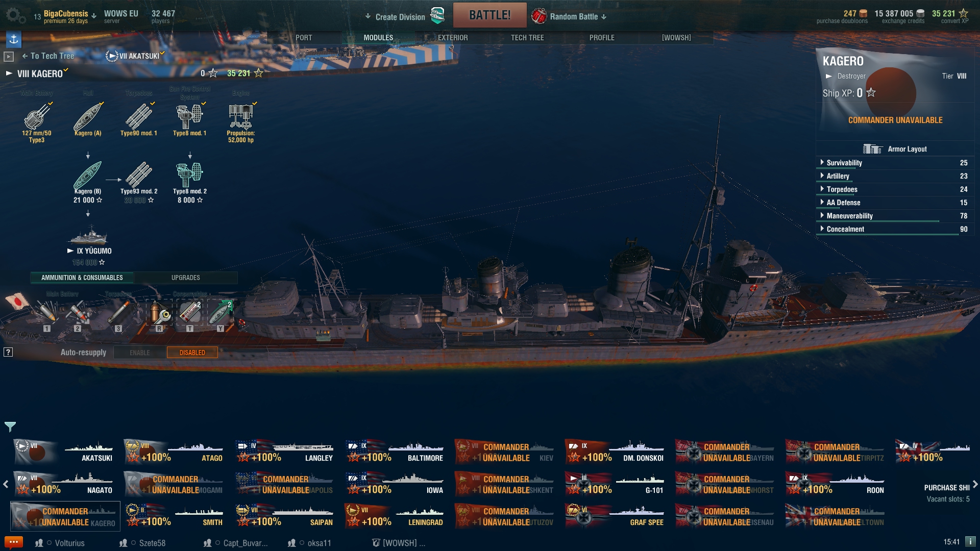The width and height of the screenshot is (980, 551).
Task: Select Type93 mod. 2 torpedo module
Action: [139, 174]
